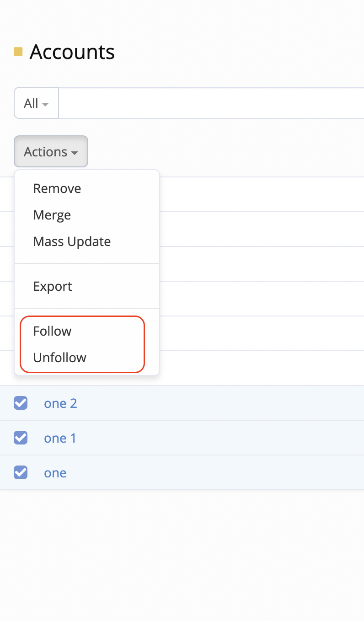The height and width of the screenshot is (621, 364).
Task: Select Merge in the Actions menu
Action: (x=52, y=215)
